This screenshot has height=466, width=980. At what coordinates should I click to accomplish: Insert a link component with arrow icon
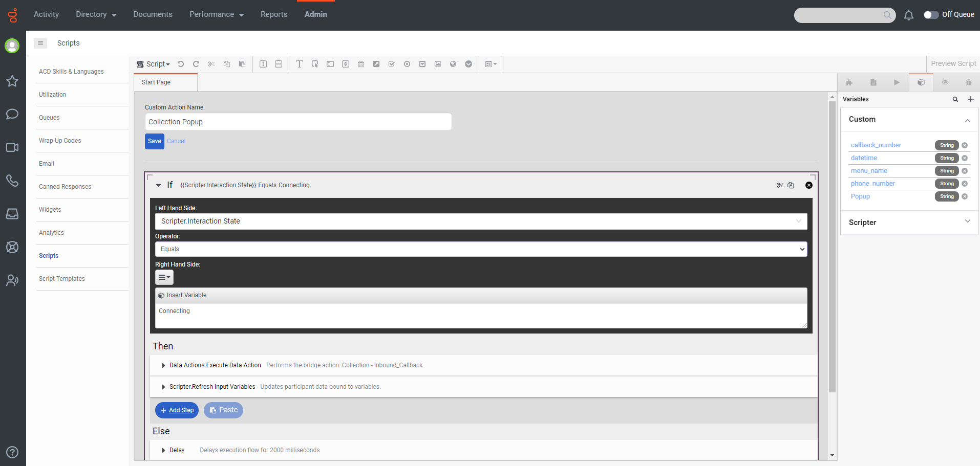click(376, 64)
